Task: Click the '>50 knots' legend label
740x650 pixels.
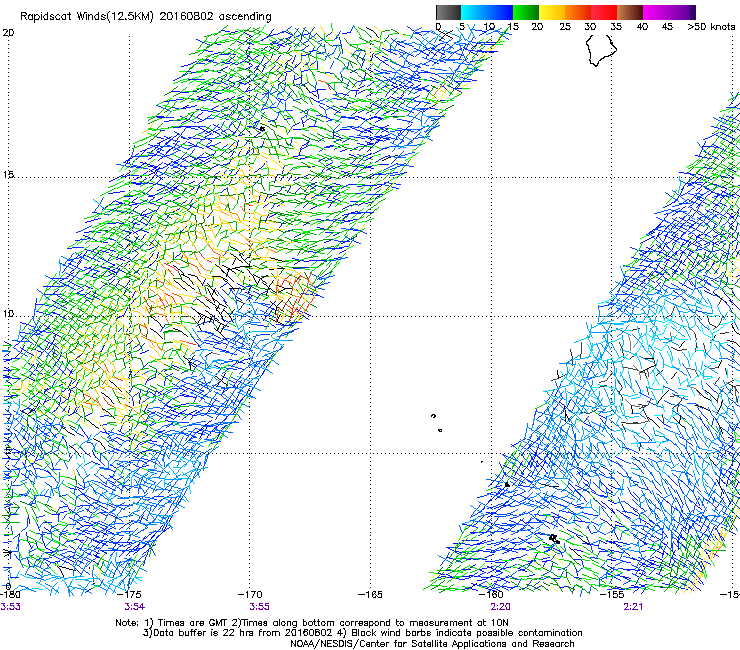Action: pos(711,27)
